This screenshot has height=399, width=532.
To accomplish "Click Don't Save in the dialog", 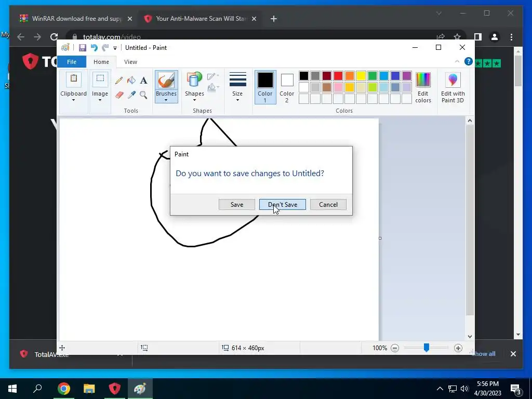I will pyautogui.click(x=283, y=205).
